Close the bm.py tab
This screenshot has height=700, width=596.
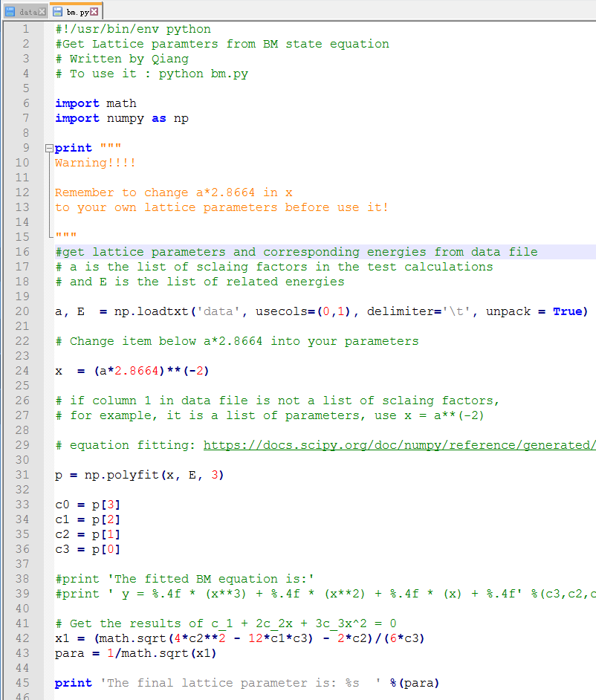coord(94,11)
